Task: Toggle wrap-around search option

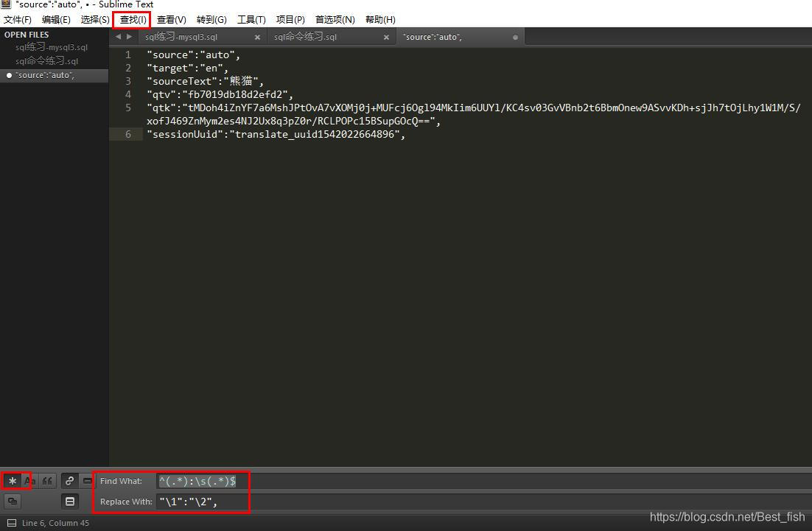Action: (x=69, y=481)
